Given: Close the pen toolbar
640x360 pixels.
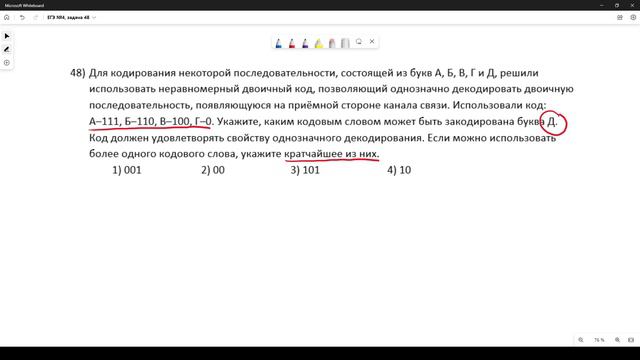Looking at the screenshot, I should point(372,41).
